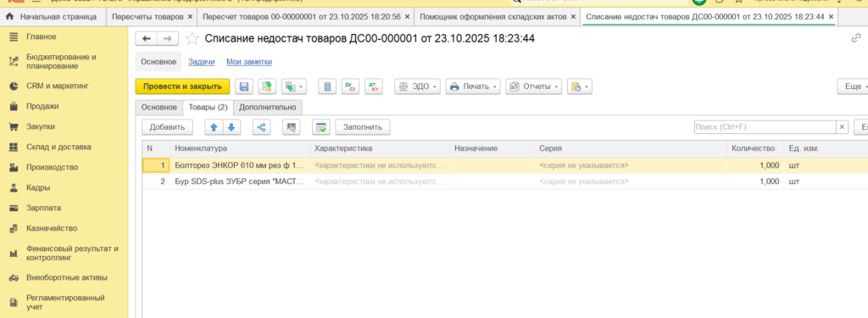Open Главное section in sidebar
The width and height of the screenshot is (868, 318).
[64, 37]
